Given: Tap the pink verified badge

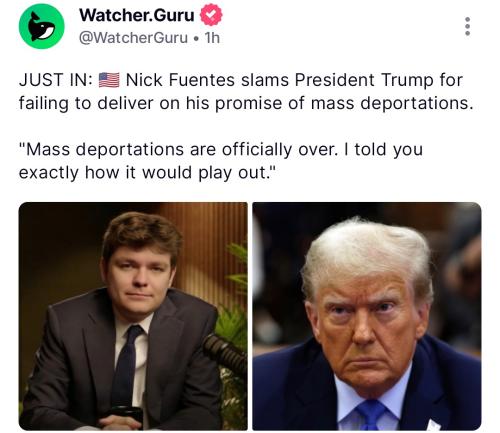Looking at the screenshot, I should point(211,15).
